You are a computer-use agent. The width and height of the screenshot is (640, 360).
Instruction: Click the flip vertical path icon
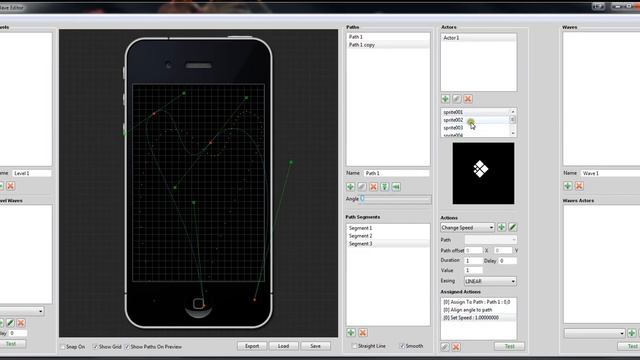pos(384,187)
